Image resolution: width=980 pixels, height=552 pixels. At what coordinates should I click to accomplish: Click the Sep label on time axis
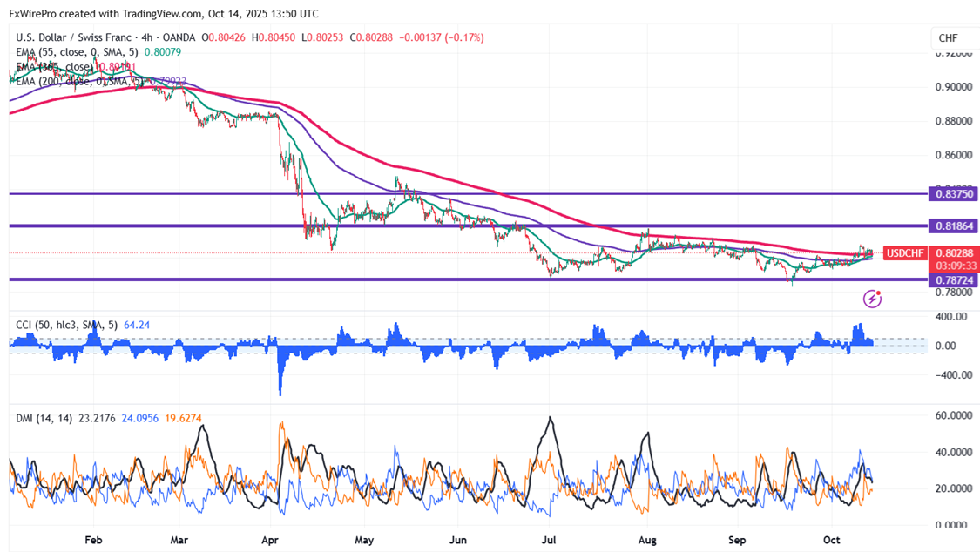point(737,540)
